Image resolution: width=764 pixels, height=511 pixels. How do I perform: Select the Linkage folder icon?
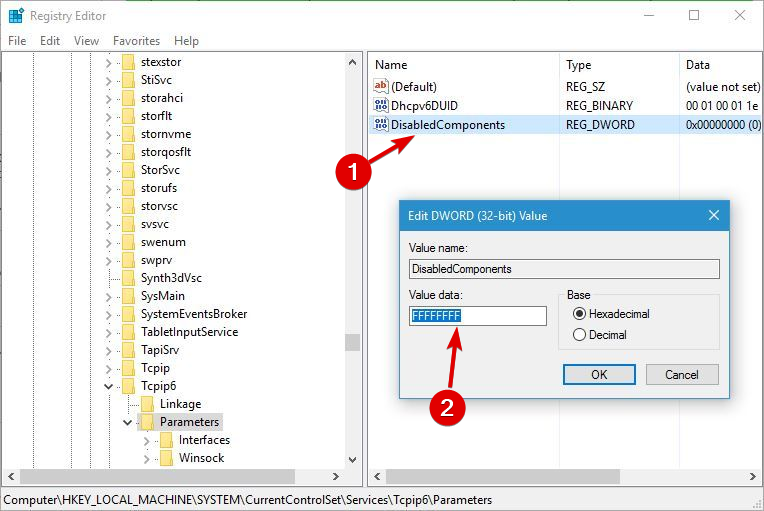pyautogui.click(x=147, y=404)
